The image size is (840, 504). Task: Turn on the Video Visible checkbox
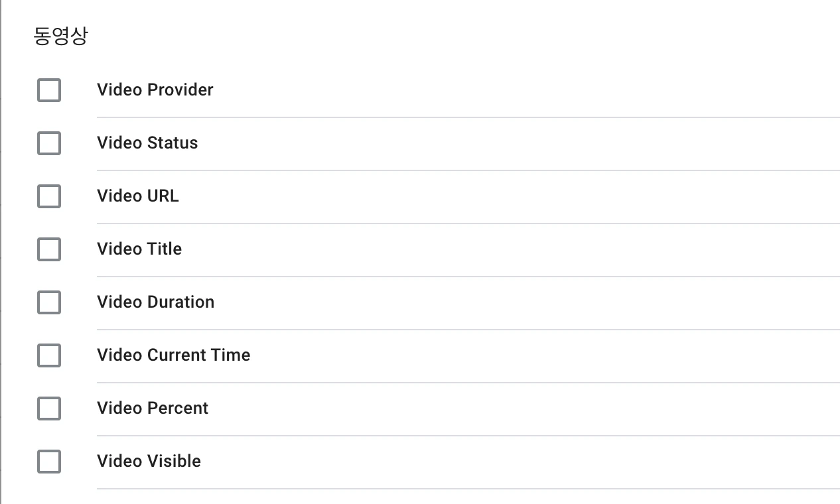tap(49, 462)
